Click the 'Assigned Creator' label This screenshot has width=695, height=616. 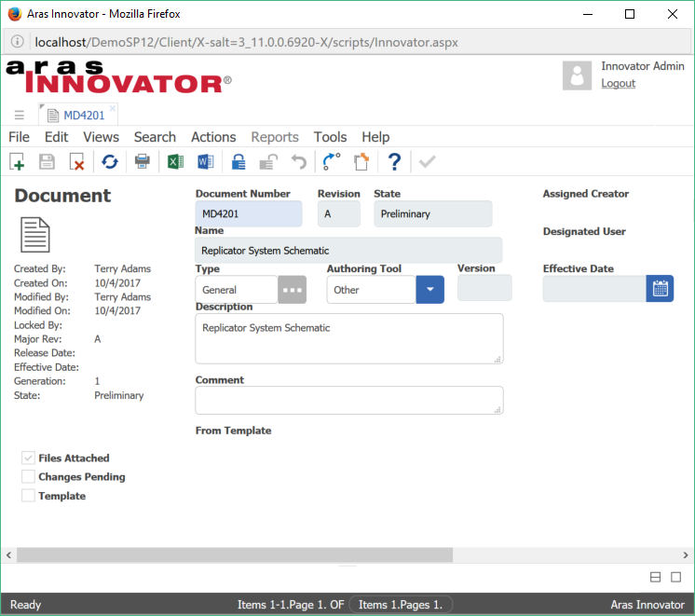[586, 194]
